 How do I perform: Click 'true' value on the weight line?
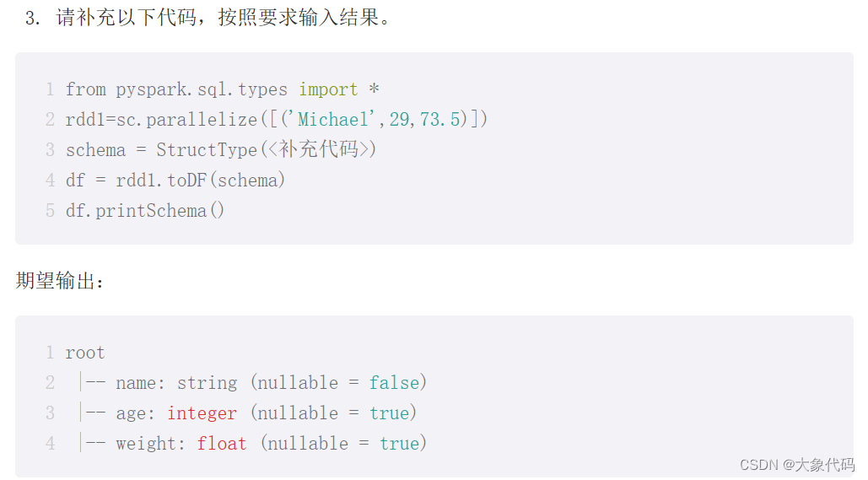coord(399,444)
